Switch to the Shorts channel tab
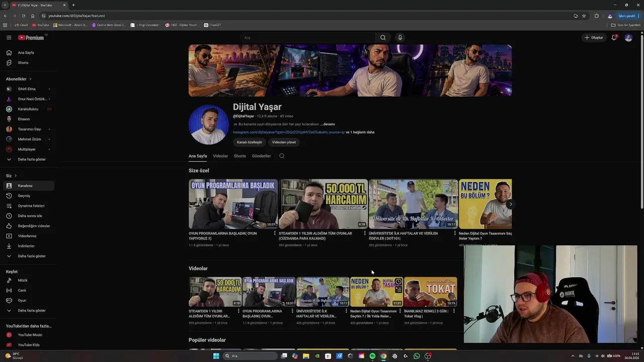644x362 pixels. pyautogui.click(x=240, y=156)
